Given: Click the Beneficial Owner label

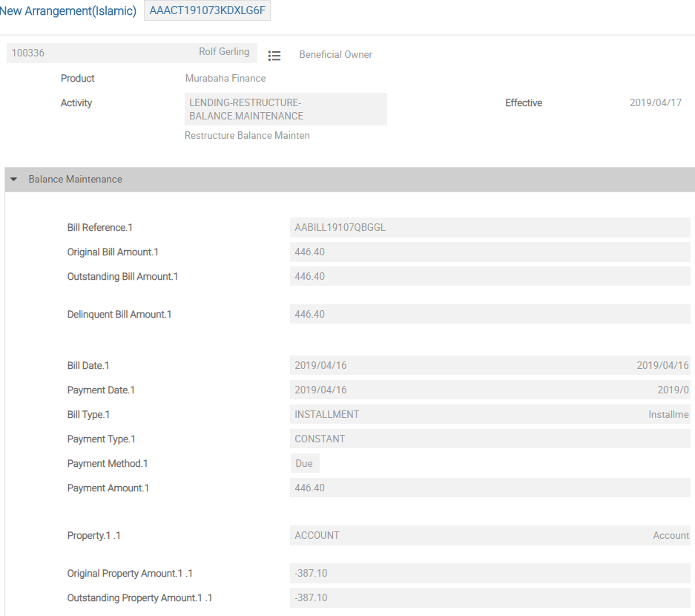Looking at the screenshot, I should coord(335,55).
